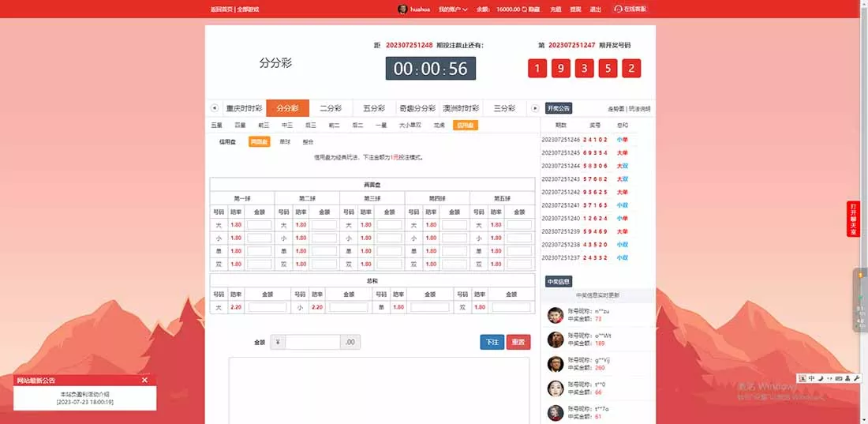Image resolution: width=868 pixels, height=424 pixels.
Task: Click the wrench icon in IME toolbar
Action: (x=857, y=378)
